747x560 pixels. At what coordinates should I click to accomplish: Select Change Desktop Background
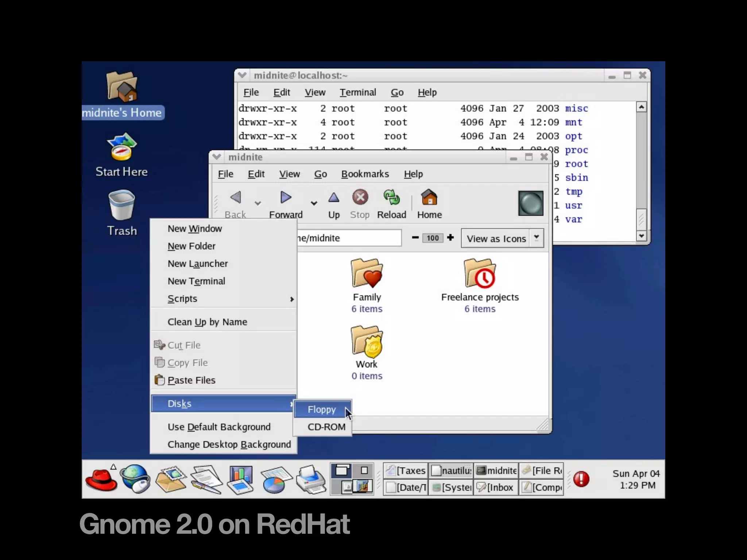pos(223,444)
